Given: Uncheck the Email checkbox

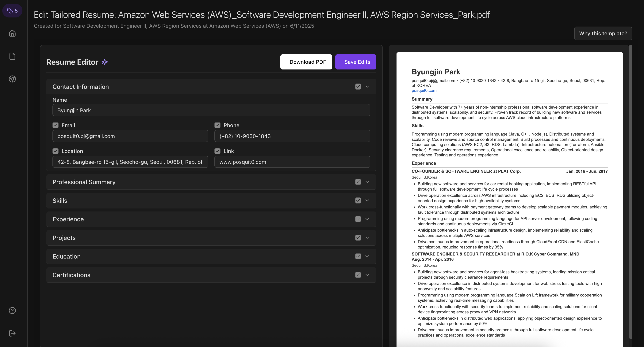Looking at the screenshot, I should pos(56,125).
